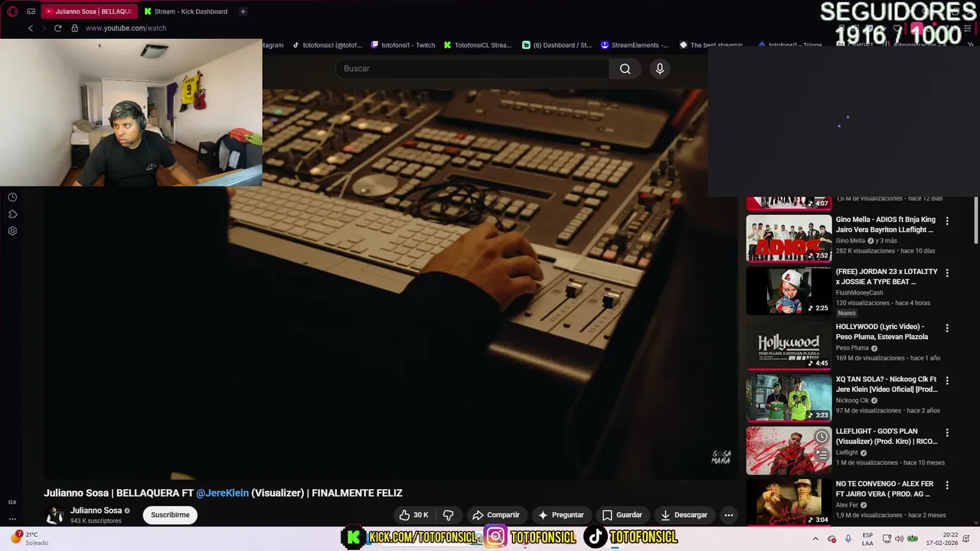Screen dimensions: 980x551
Task: Open Gino Mella - ADIOS video thumbnail
Action: [x=789, y=239]
